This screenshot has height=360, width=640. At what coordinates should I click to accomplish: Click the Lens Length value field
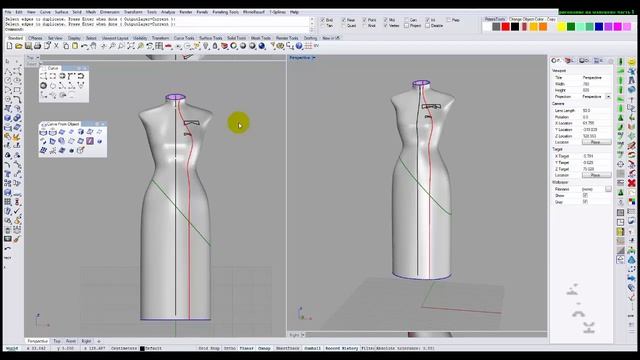click(x=596, y=111)
